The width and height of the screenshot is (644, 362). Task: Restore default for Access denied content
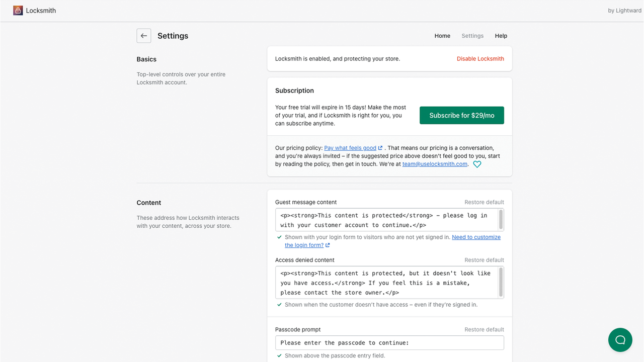tap(484, 260)
